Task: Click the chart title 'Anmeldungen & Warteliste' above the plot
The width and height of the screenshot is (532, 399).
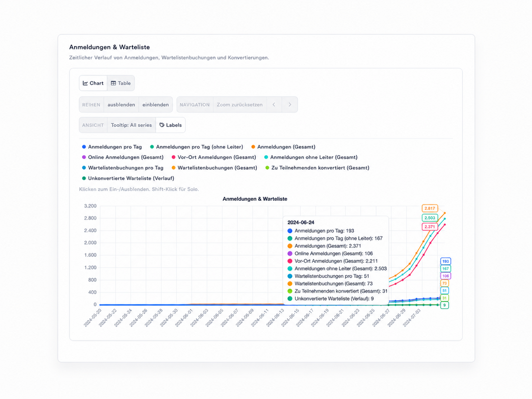Action: pyautogui.click(x=255, y=199)
